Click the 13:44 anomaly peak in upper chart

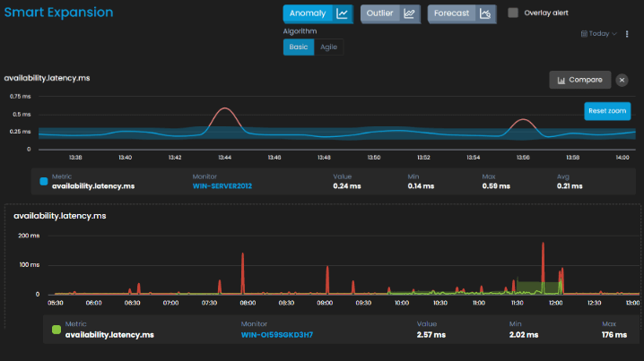pos(225,108)
